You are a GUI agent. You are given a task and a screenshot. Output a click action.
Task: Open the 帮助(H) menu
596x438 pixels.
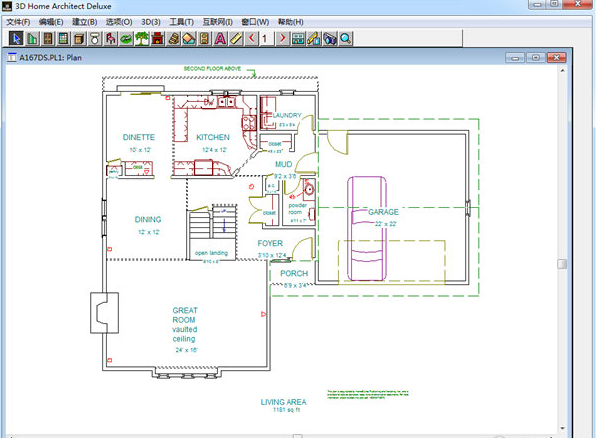click(291, 22)
